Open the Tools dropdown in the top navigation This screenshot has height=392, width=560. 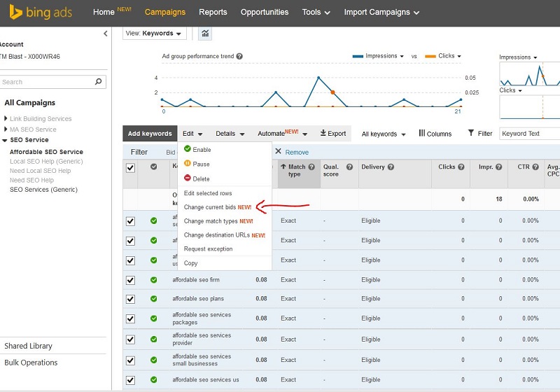point(316,12)
